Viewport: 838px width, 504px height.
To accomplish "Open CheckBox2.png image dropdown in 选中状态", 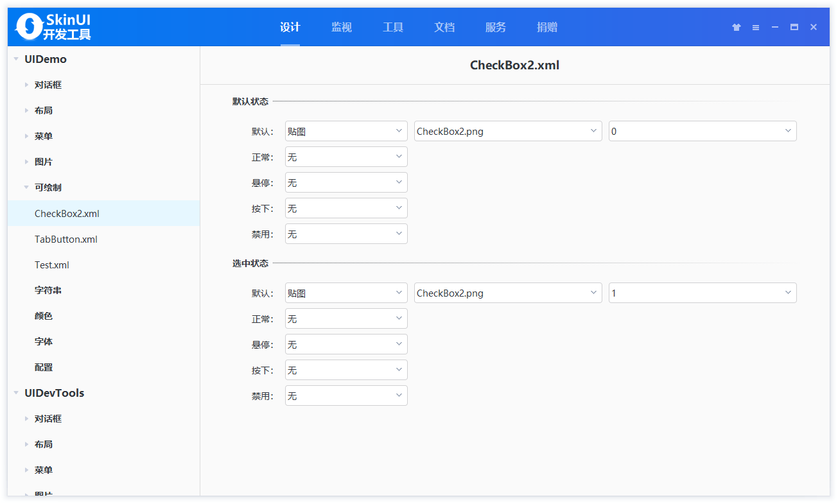I will pyautogui.click(x=508, y=293).
